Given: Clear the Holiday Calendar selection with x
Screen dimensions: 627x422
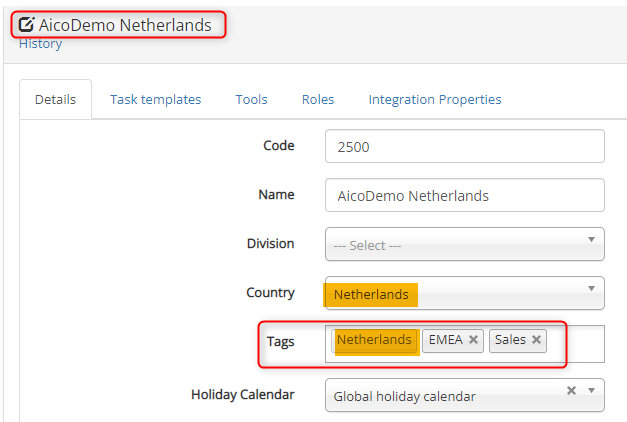Looking at the screenshot, I should click(x=572, y=390).
